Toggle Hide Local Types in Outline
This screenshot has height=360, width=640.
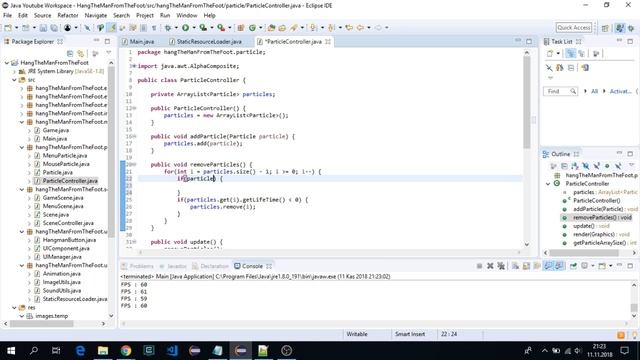click(x=618, y=166)
